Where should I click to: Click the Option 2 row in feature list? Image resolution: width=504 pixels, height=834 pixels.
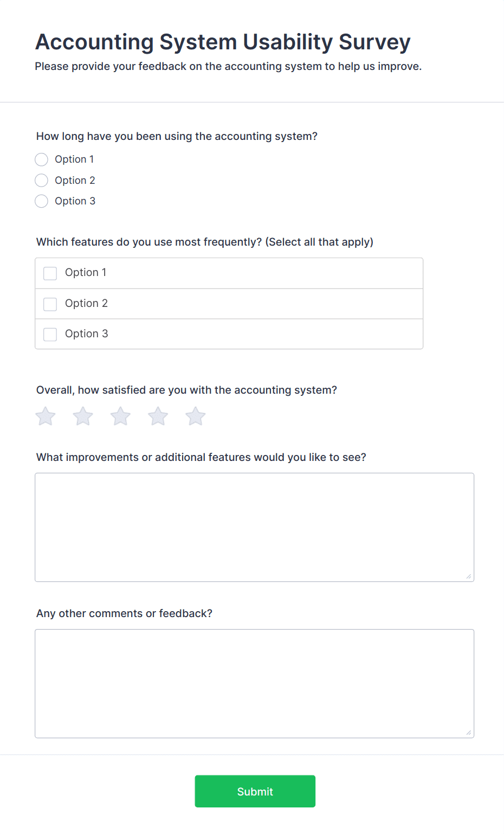point(229,304)
